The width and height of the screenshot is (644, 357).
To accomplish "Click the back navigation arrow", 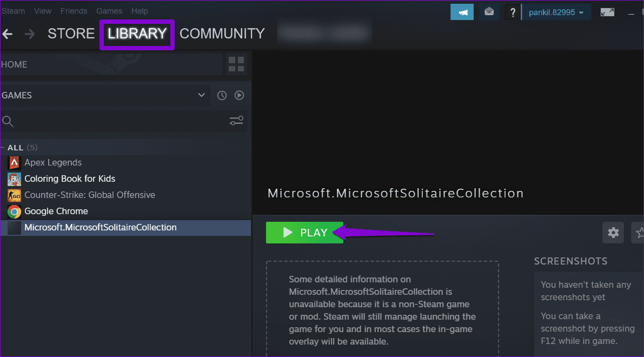I will pos(8,34).
